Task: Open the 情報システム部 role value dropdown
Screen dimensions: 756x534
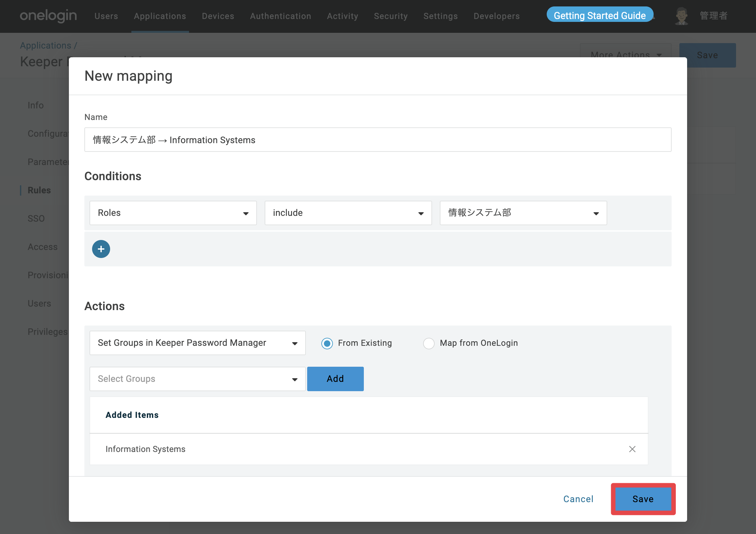Action: tap(523, 213)
